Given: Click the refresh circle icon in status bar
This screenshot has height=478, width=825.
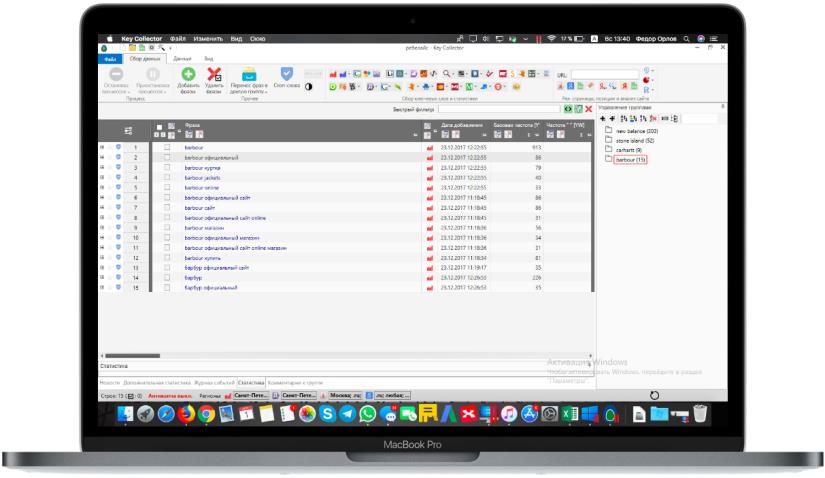Looking at the screenshot, I should (x=654, y=395).
